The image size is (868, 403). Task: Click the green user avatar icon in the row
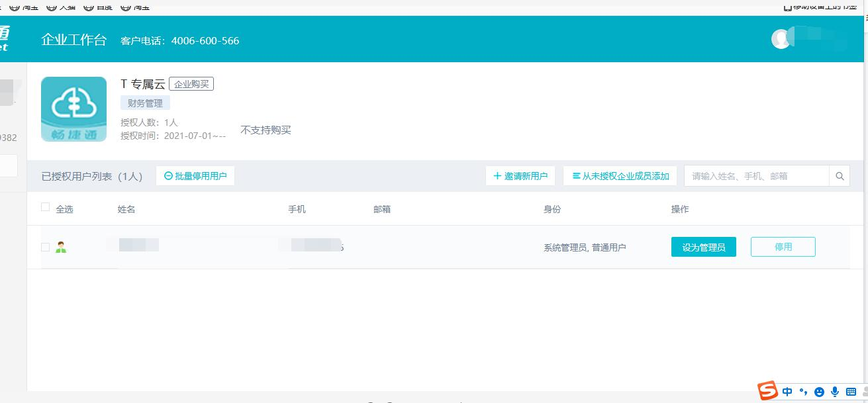pyautogui.click(x=61, y=247)
